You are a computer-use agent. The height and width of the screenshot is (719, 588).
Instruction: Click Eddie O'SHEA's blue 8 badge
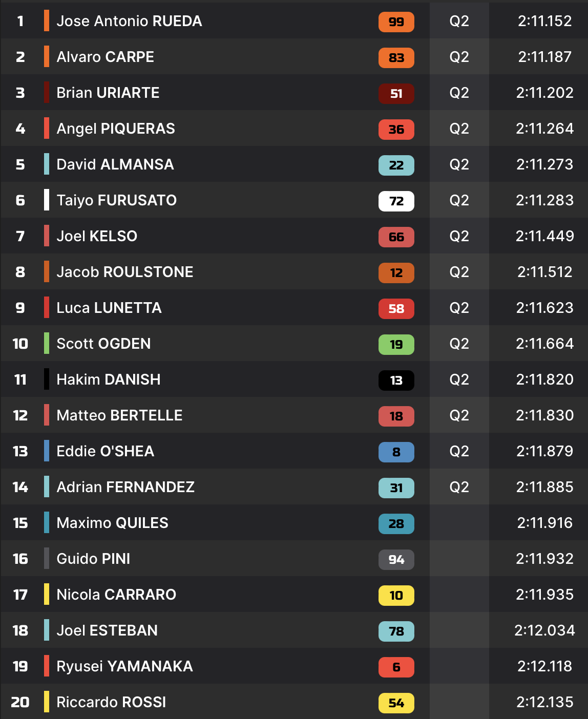[x=396, y=452]
